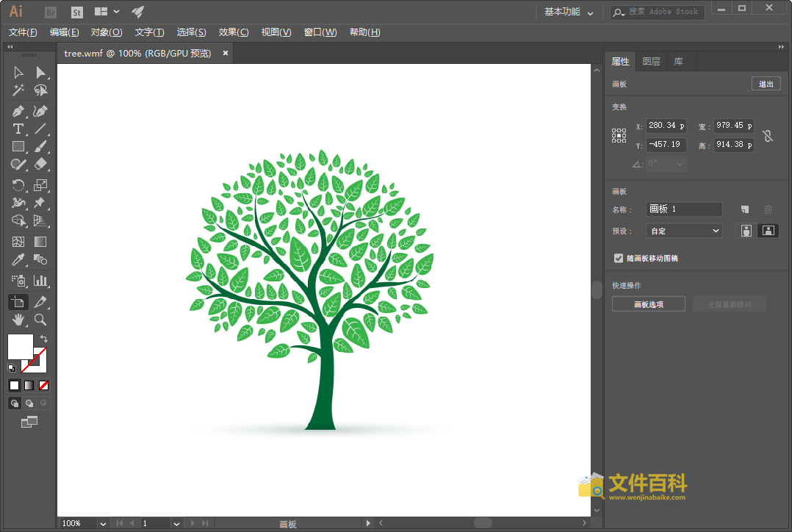792x532 pixels.
Task: Open the zoom level 100% dropdown
Action: [103, 523]
